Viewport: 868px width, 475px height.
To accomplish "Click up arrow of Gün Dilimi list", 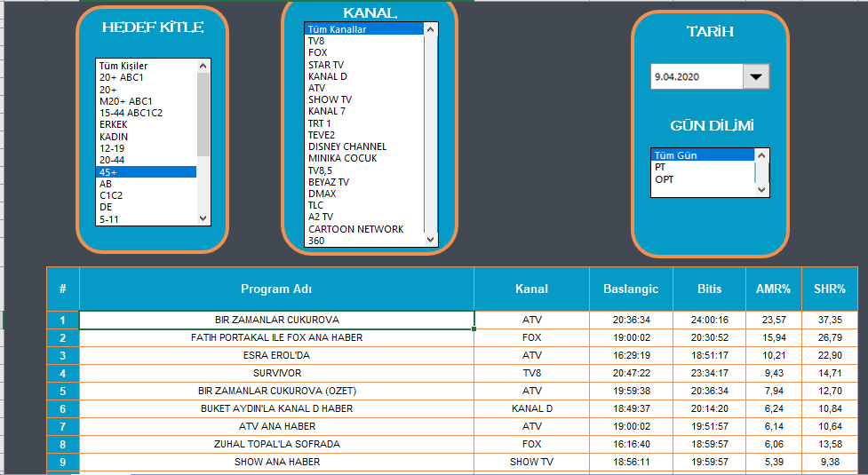I will coord(761,154).
